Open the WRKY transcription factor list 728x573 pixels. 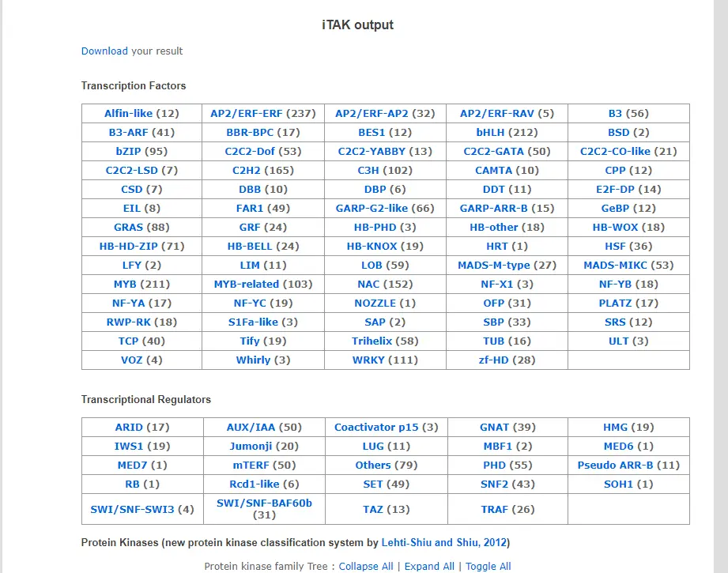368,360
